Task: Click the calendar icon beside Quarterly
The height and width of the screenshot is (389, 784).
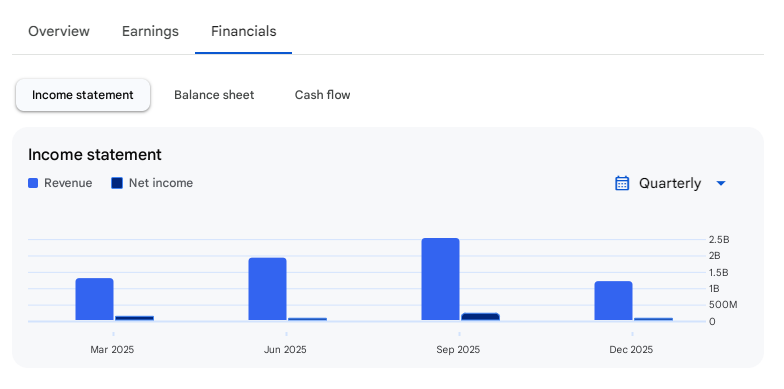Action: [x=622, y=184]
